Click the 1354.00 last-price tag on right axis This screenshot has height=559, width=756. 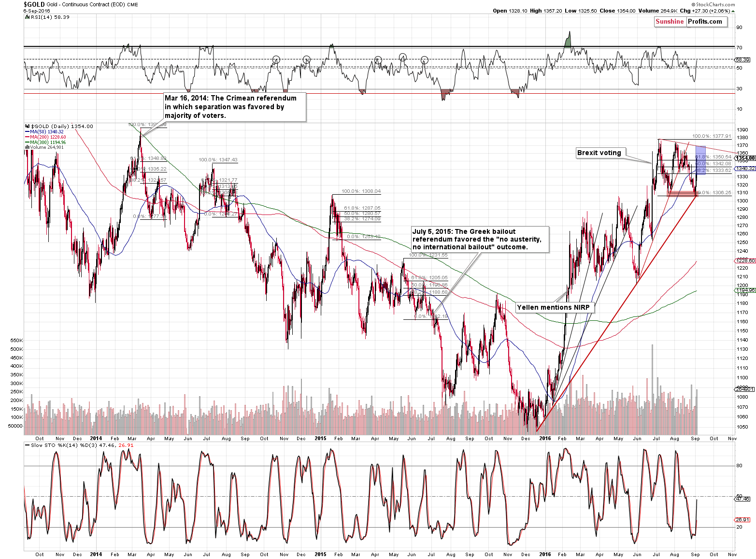point(745,158)
